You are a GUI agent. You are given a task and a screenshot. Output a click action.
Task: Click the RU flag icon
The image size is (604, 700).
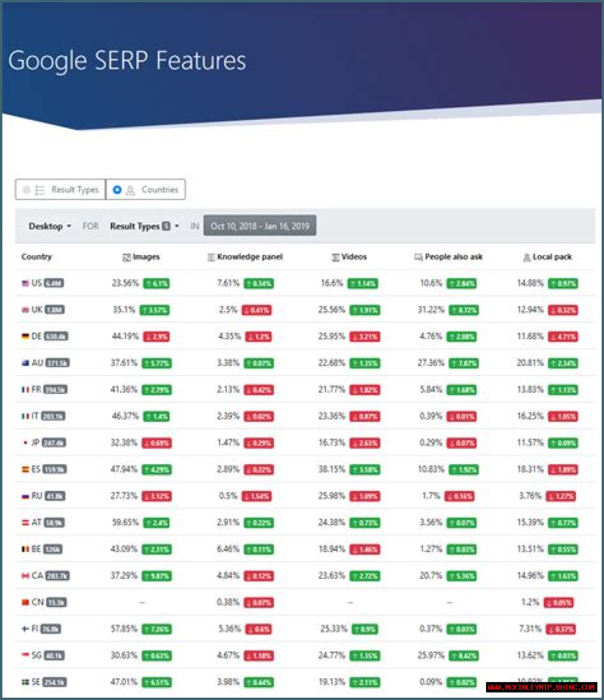tap(25, 496)
